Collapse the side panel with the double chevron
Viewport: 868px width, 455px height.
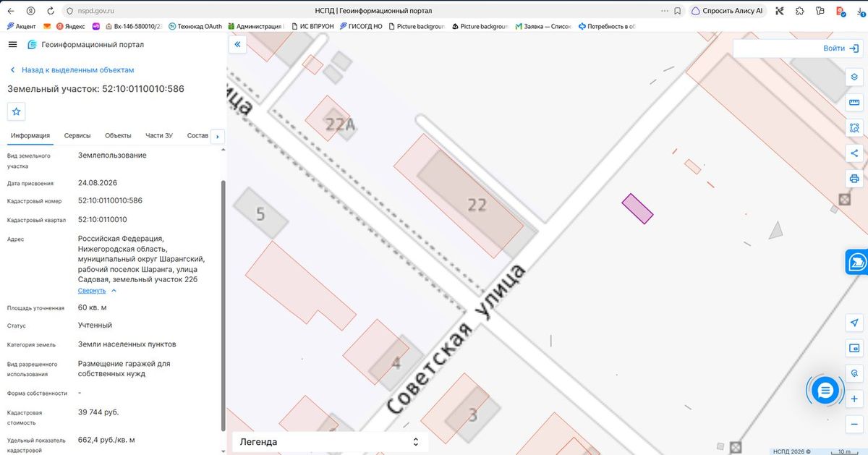click(x=237, y=45)
